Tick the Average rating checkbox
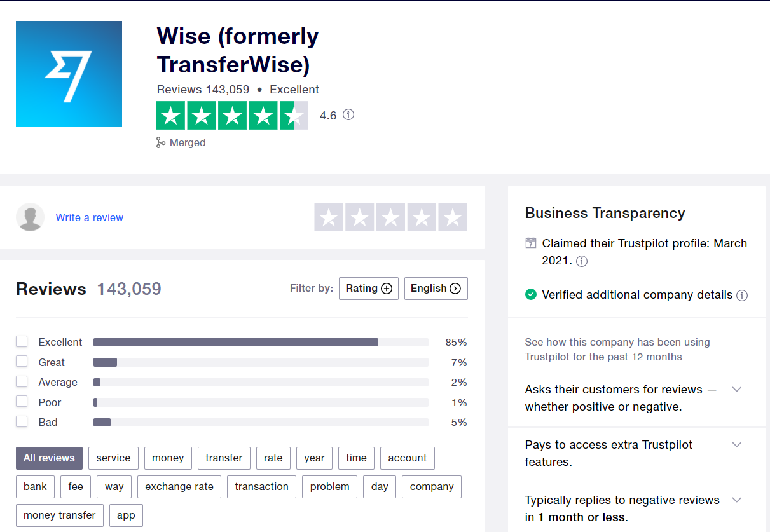 pos(22,382)
